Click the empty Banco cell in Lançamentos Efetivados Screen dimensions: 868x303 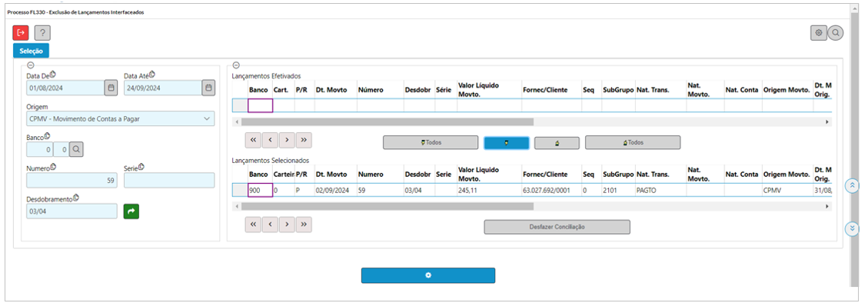tap(260, 105)
